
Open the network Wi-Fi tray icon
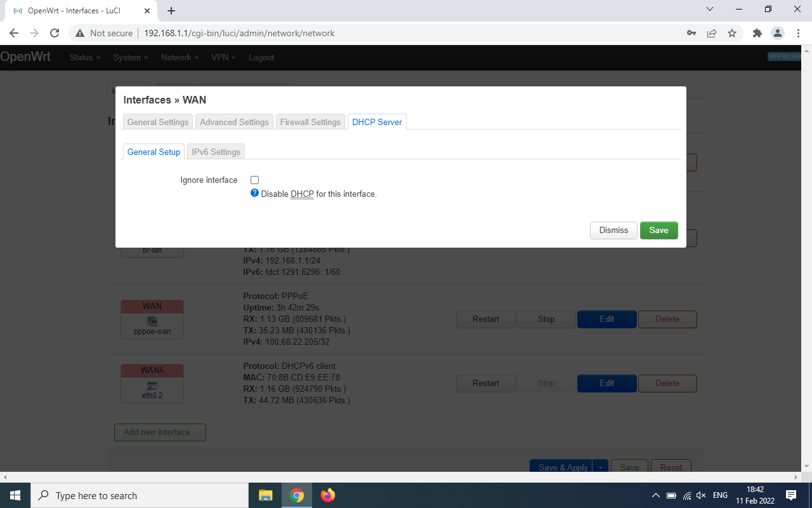point(687,495)
